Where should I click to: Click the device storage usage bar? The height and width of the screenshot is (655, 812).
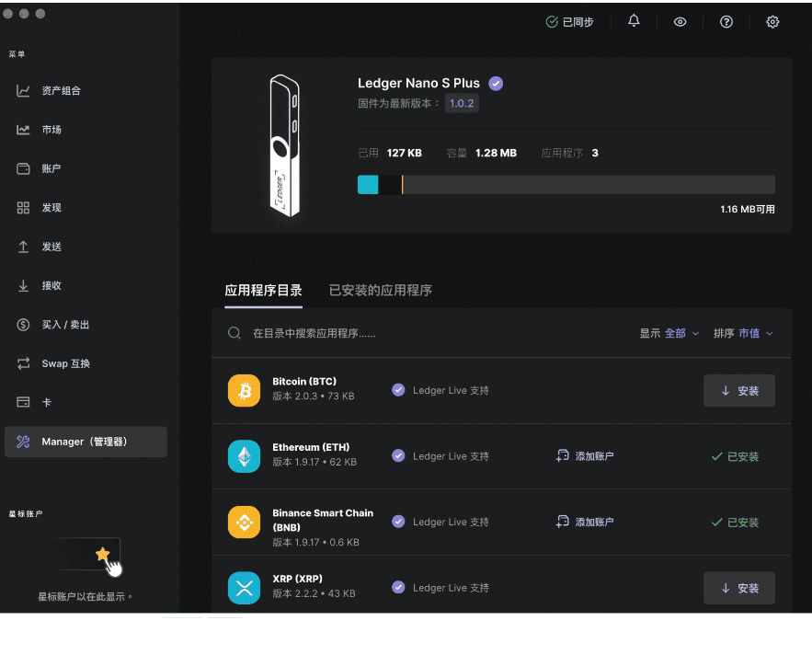coord(564,184)
